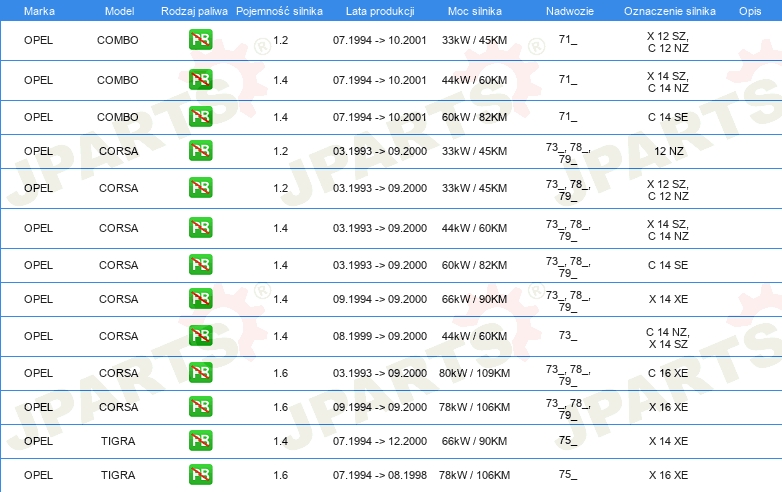The width and height of the screenshot is (782, 492).
Task: Select the fuel icon in the CORSA 1.4 44kW 03.1993 row
Action: (200, 228)
